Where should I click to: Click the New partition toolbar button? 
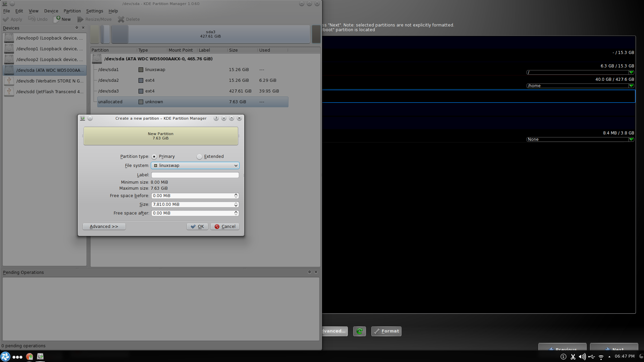(x=62, y=19)
